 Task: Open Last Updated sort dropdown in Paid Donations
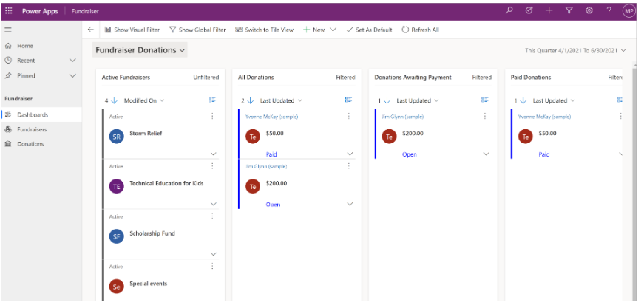(554, 100)
